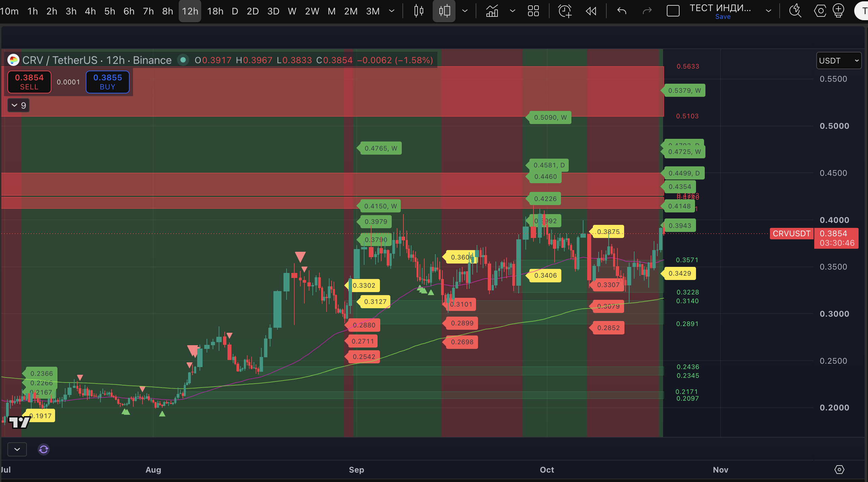Redo the chart action

647,11
